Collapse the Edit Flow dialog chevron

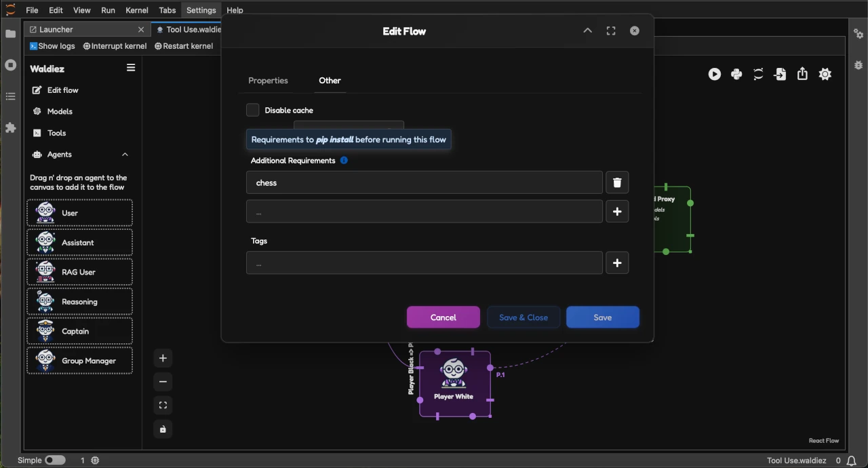click(x=588, y=31)
